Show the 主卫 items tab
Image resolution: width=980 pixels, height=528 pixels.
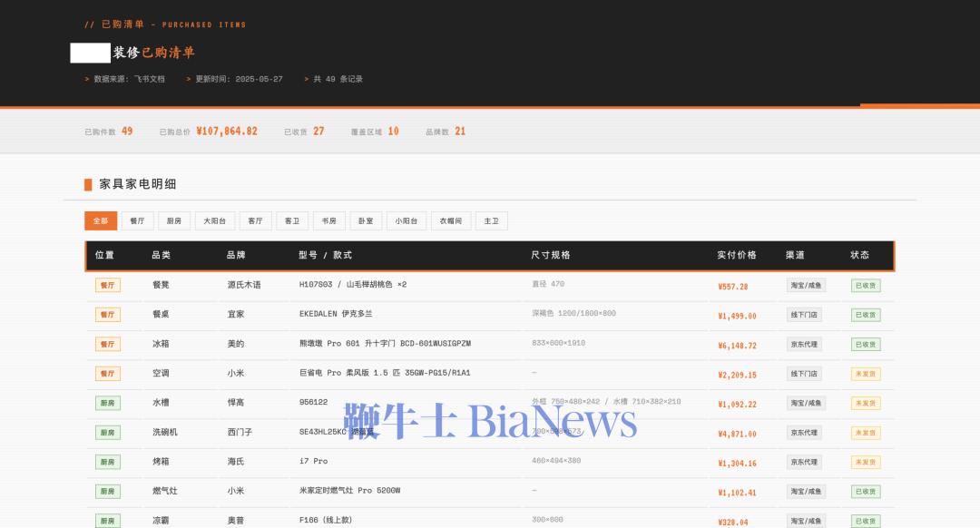[491, 220]
